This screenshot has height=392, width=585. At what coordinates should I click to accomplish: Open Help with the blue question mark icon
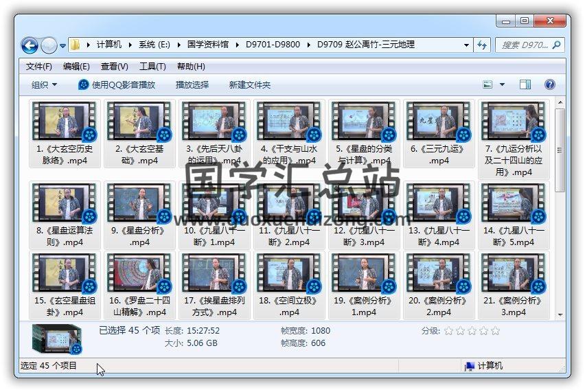coord(549,84)
